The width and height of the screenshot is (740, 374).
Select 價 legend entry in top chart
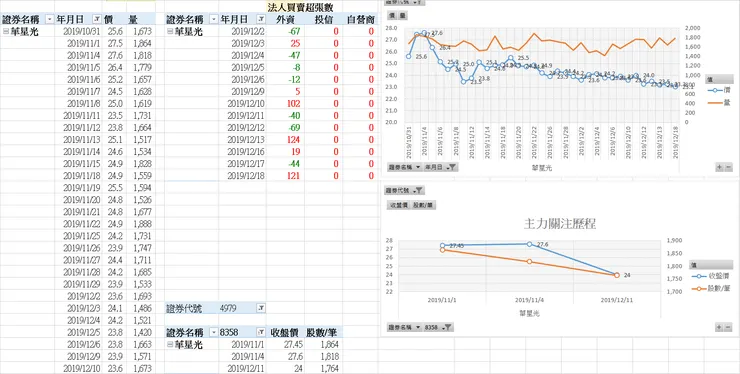pyautogui.click(x=719, y=90)
